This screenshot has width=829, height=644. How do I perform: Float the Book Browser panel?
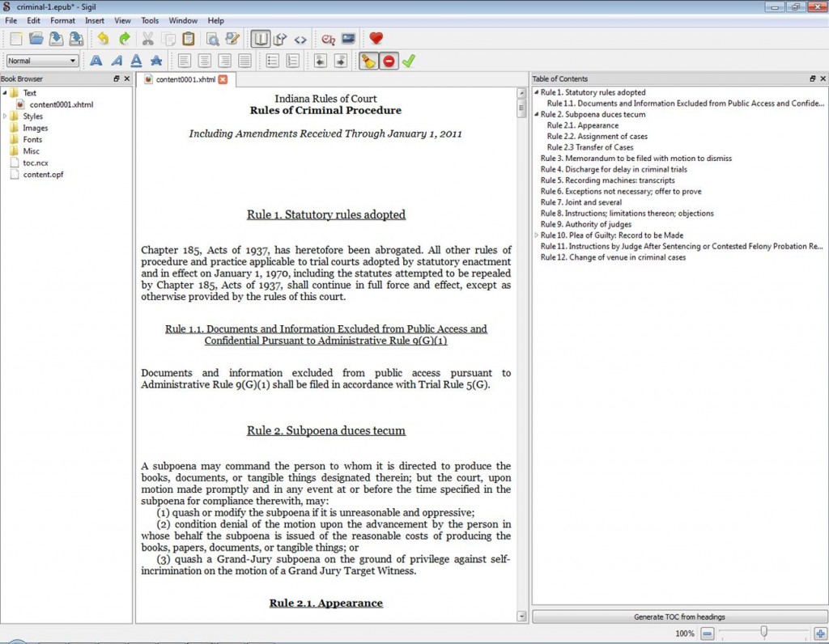tap(117, 78)
